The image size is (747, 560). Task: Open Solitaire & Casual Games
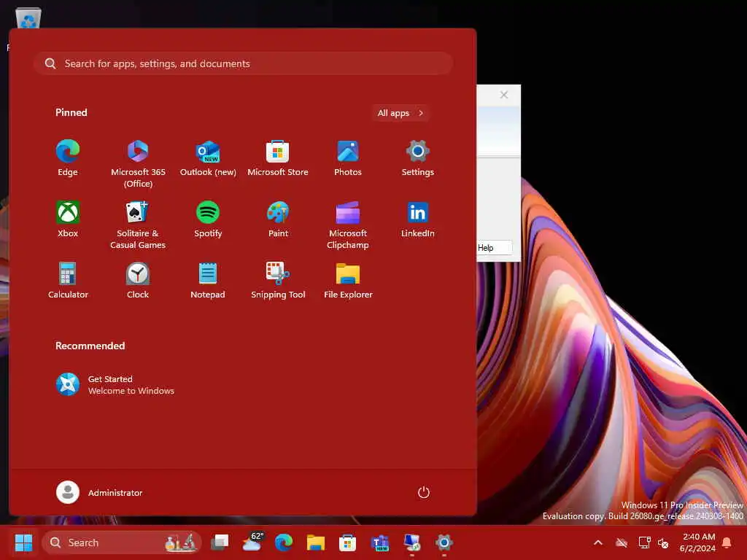pyautogui.click(x=138, y=225)
